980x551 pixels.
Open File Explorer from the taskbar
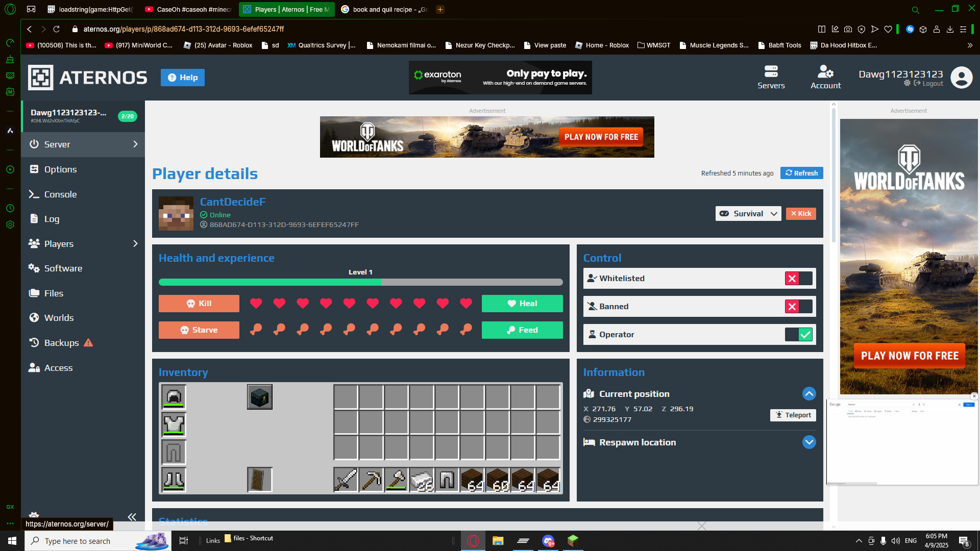tap(498, 541)
